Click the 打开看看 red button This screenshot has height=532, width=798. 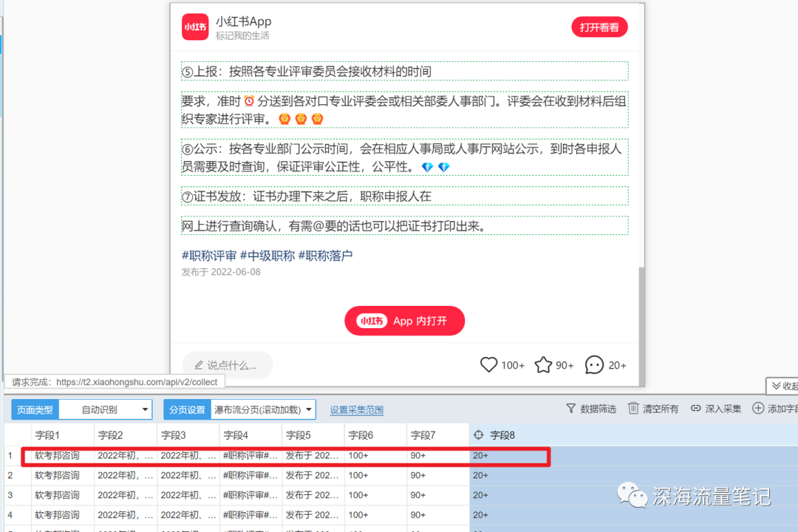[x=599, y=27]
